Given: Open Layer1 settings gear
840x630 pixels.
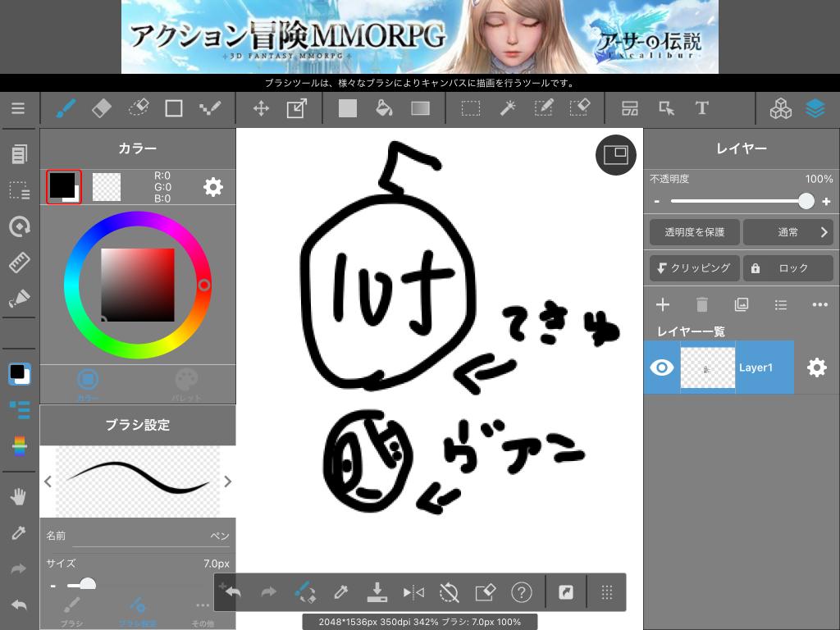Looking at the screenshot, I should click(x=817, y=367).
